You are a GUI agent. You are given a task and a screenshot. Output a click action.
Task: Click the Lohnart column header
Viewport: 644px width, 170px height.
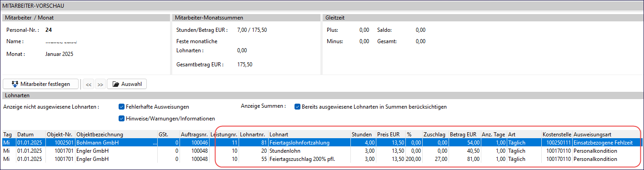pos(309,135)
